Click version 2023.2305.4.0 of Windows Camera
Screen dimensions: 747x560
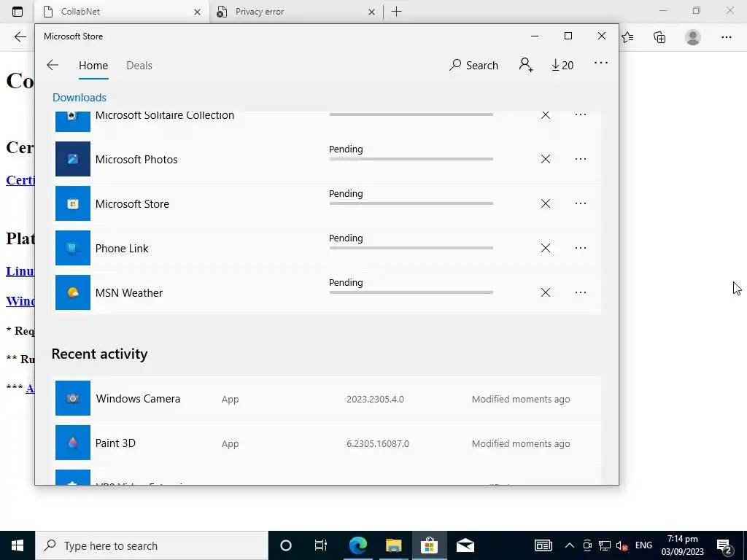coord(375,399)
